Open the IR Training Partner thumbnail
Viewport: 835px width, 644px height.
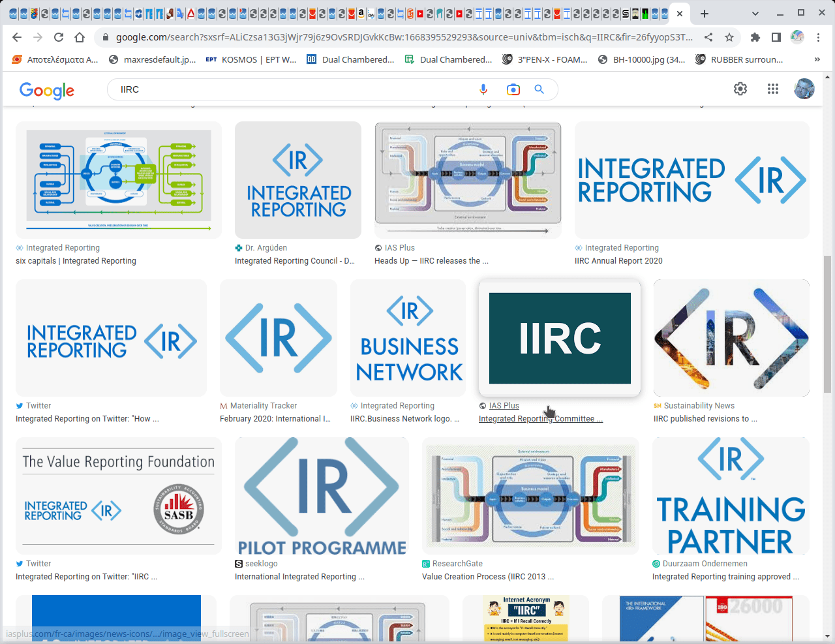(731, 496)
